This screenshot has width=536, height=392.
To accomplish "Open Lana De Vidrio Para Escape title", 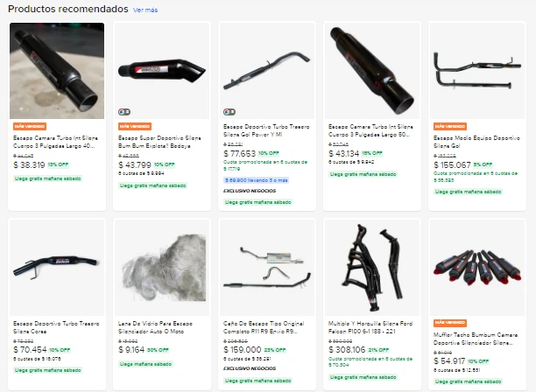I will 155,327.
